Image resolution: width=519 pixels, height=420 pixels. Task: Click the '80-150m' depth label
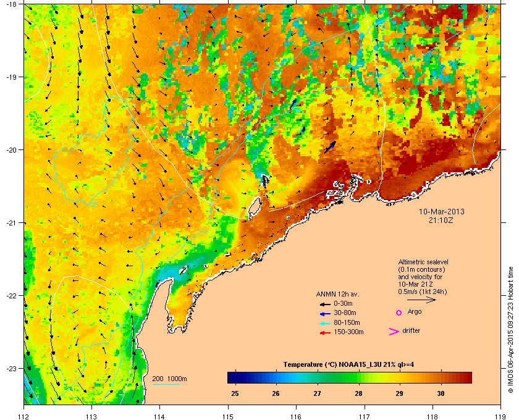click(x=347, y=322)
